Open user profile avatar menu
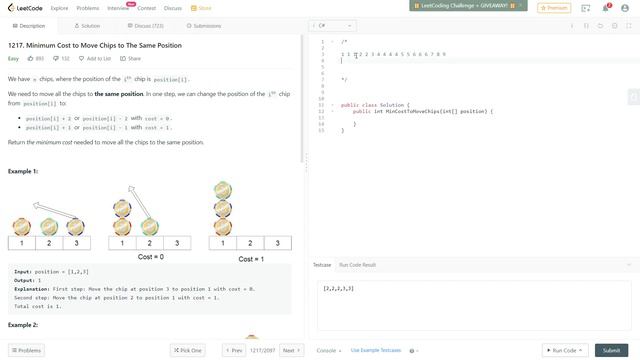 pyautogui.click(x=625, y=8)
